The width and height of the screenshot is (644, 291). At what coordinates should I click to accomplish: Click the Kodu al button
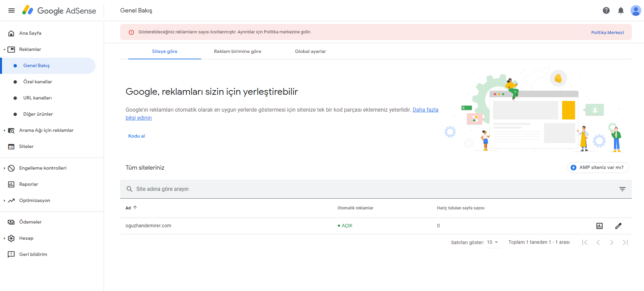136,136
